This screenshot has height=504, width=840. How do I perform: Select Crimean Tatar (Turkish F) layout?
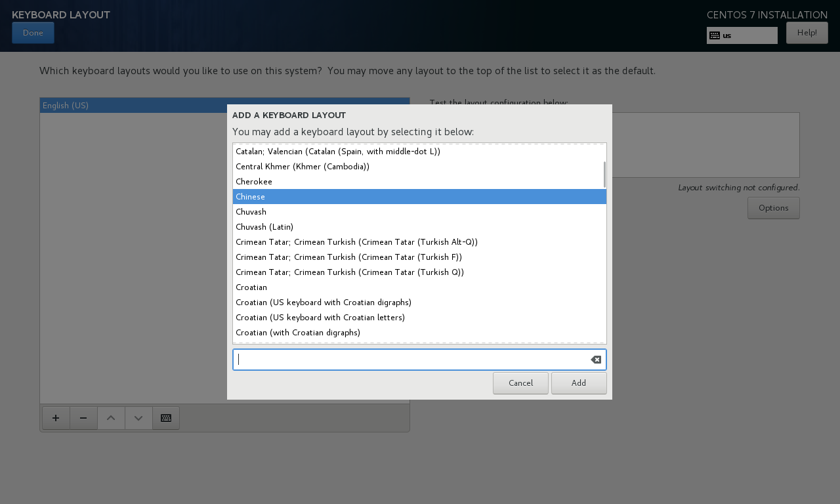419,257
